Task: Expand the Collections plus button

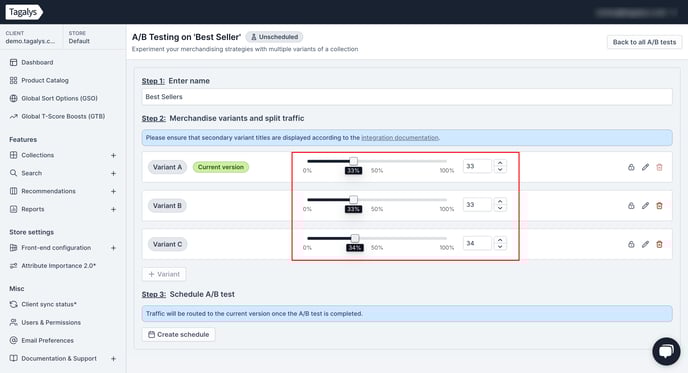Action: coord(113,155)
